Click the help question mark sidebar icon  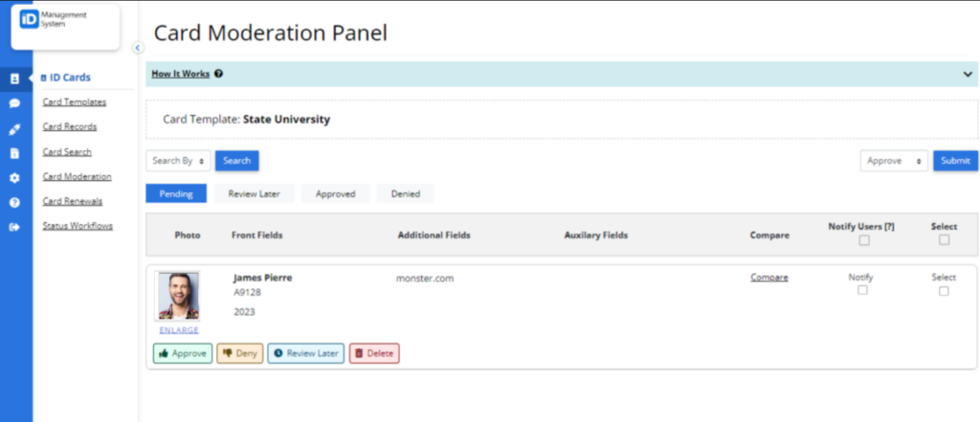pyautogui.click(x=14, y=203)
